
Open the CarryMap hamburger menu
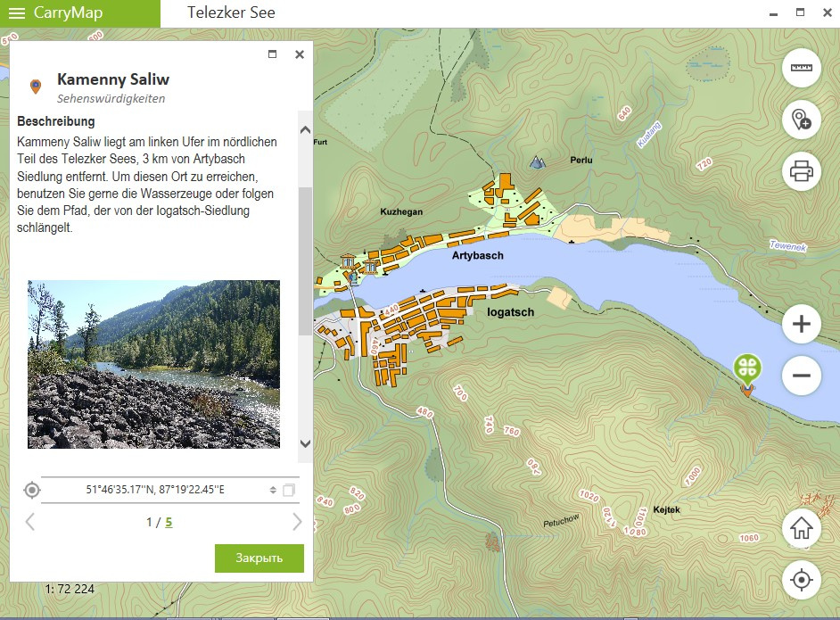point(17,12)
